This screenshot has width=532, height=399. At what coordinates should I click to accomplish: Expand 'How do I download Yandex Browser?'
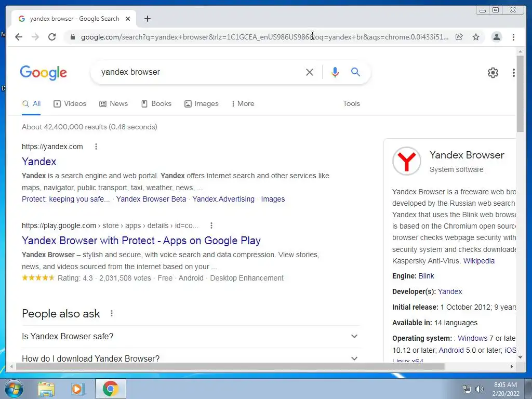[x=191, y=358]
